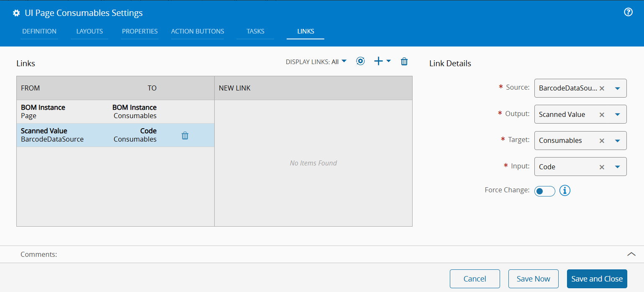Switch to the Definition tab

[x=39, y=31]
